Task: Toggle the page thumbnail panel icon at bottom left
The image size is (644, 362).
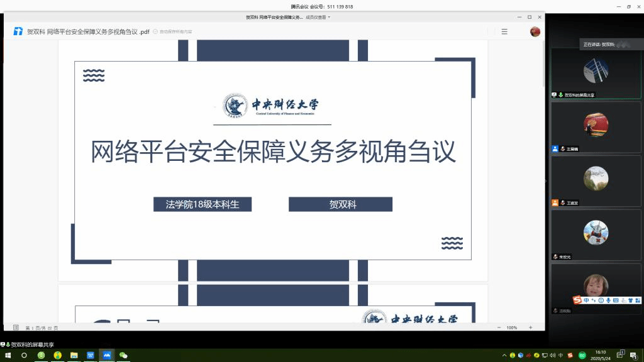Action: [16, 327]
